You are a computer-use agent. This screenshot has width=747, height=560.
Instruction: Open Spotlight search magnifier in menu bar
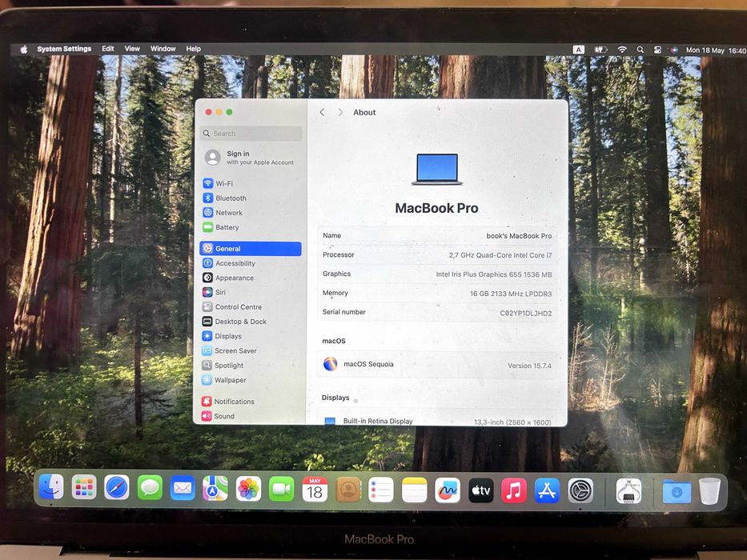tap(641, 50)
